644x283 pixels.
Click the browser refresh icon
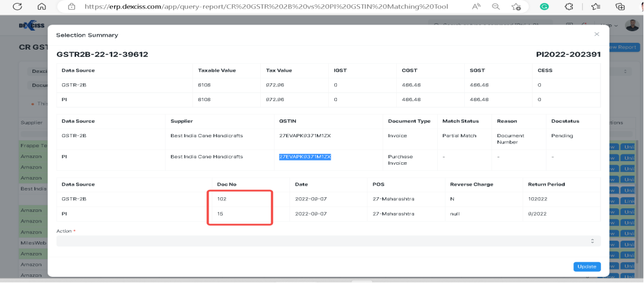click(18, 6)
